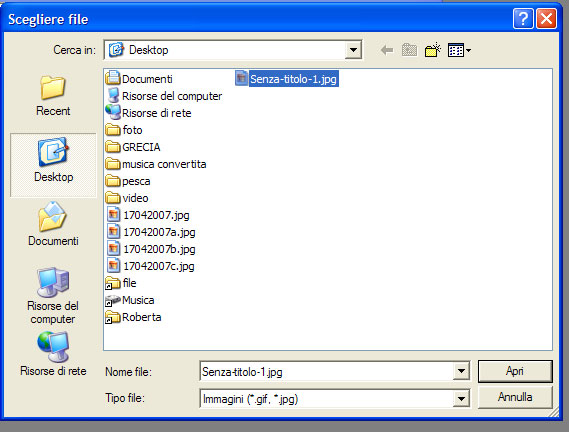Expand the Nome file dropdown arrow
The height and width of the screenshot is (432, 569).
pyautogui.click(x=461, y=371)
